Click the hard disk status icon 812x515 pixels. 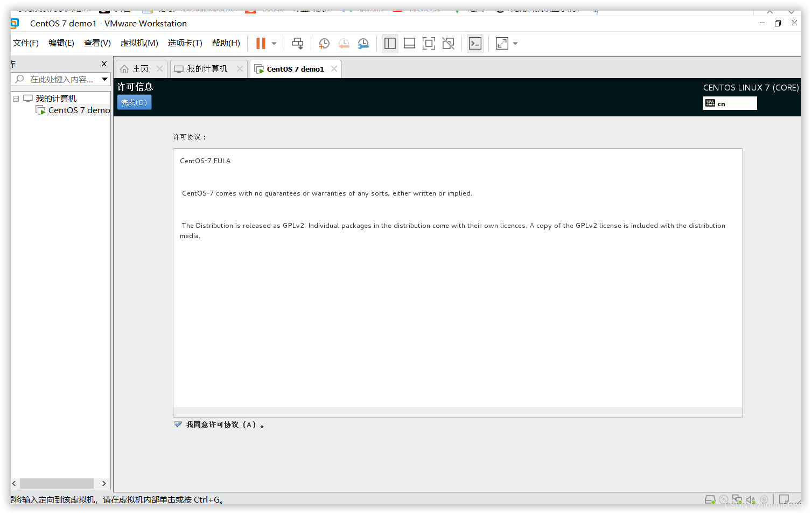(x=710, y=500)
